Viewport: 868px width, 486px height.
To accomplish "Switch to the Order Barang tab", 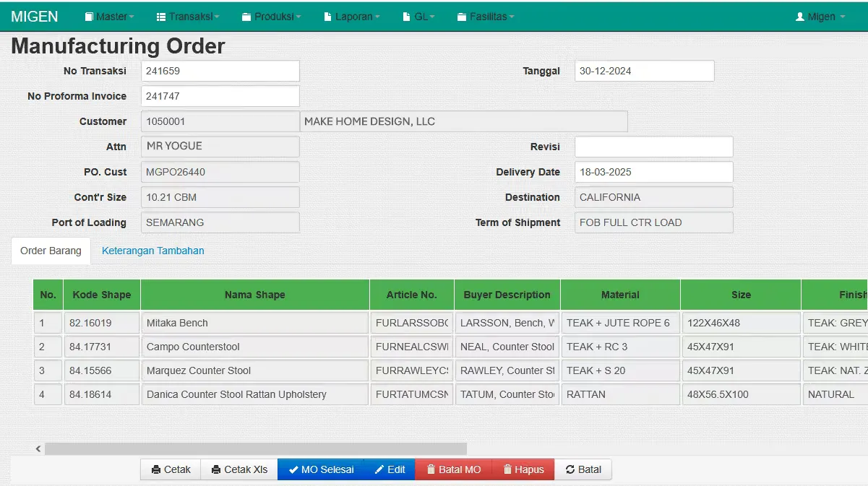I will (51, 251).
